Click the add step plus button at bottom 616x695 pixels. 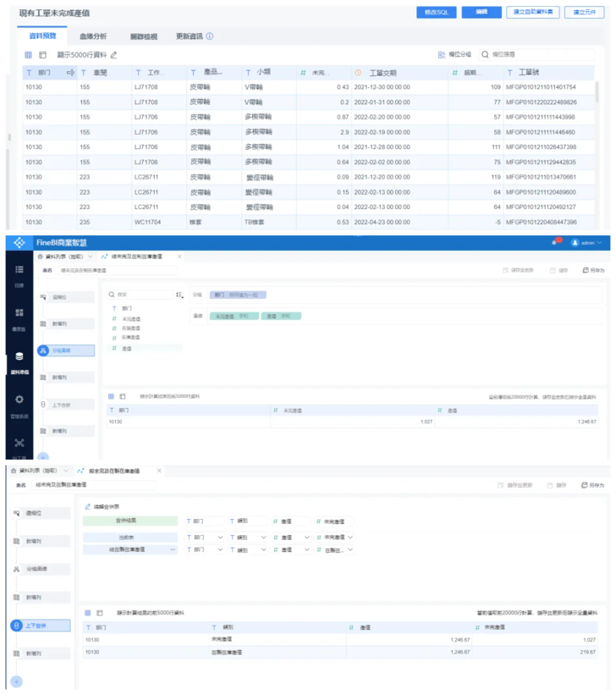(16, 681)
